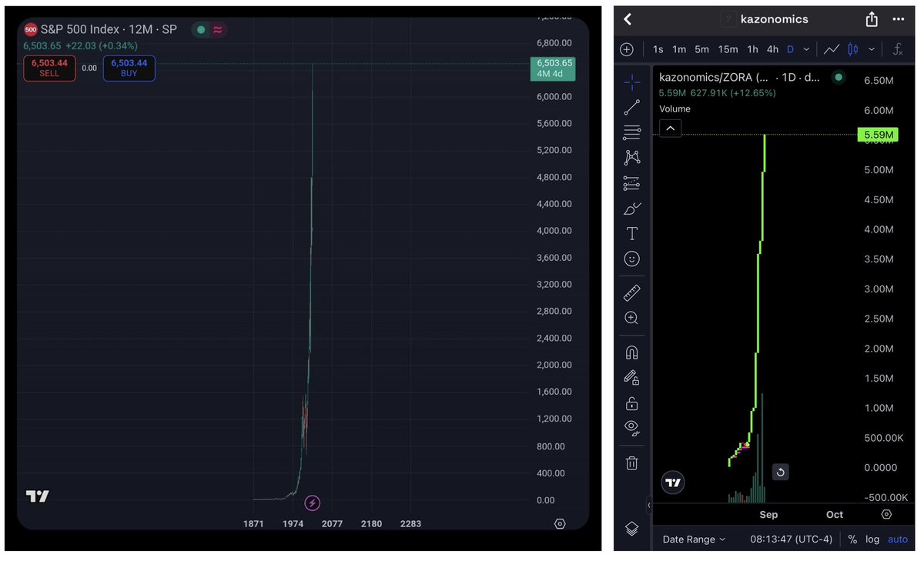Toggle auto scale mode
924x561 pixels.
tap(898, 539)
